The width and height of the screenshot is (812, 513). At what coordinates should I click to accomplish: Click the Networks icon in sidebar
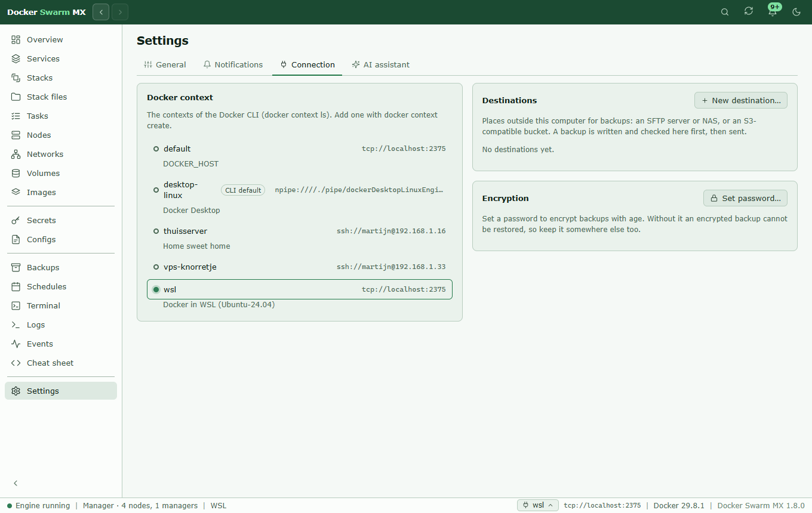pyautogui.click(x=16, y=154)
